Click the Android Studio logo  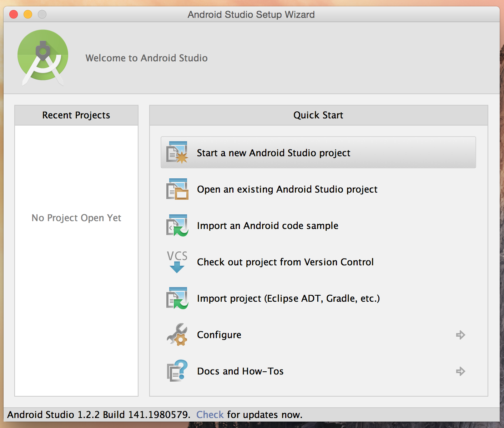coord(43,57)
